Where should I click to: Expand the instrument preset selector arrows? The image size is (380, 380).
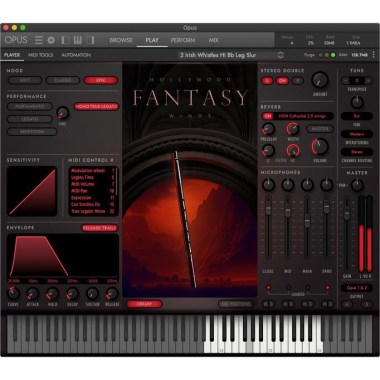[x=280, y=55]
